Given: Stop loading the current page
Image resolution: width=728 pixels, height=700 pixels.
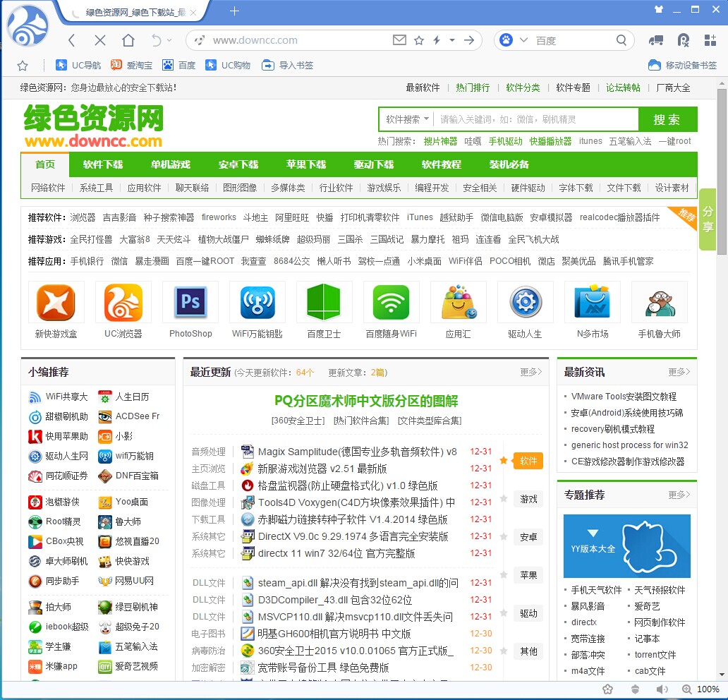Looking at the screenshot, I should pos(99,40).
